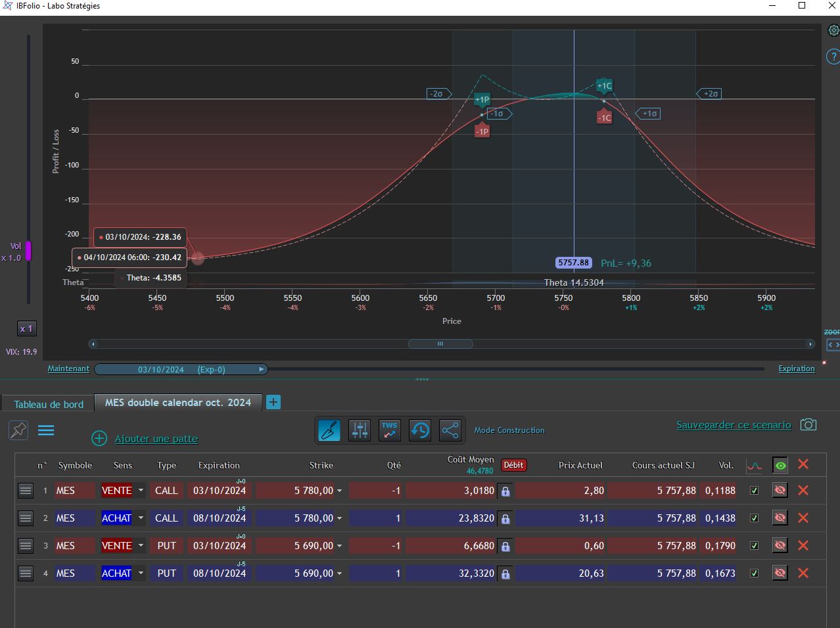Viewport: 840px width, 628px height.
Task: Click the zoom arrows icon at chart right edge
Action: click(x=833, y=344)
